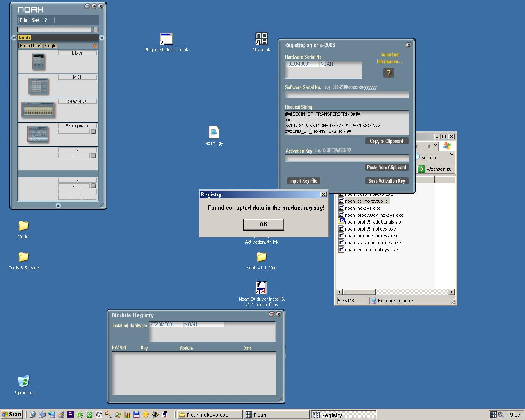Click the StepSEQ label box
The width and height of the screenshot is (525, 420).
click(77, 101)
